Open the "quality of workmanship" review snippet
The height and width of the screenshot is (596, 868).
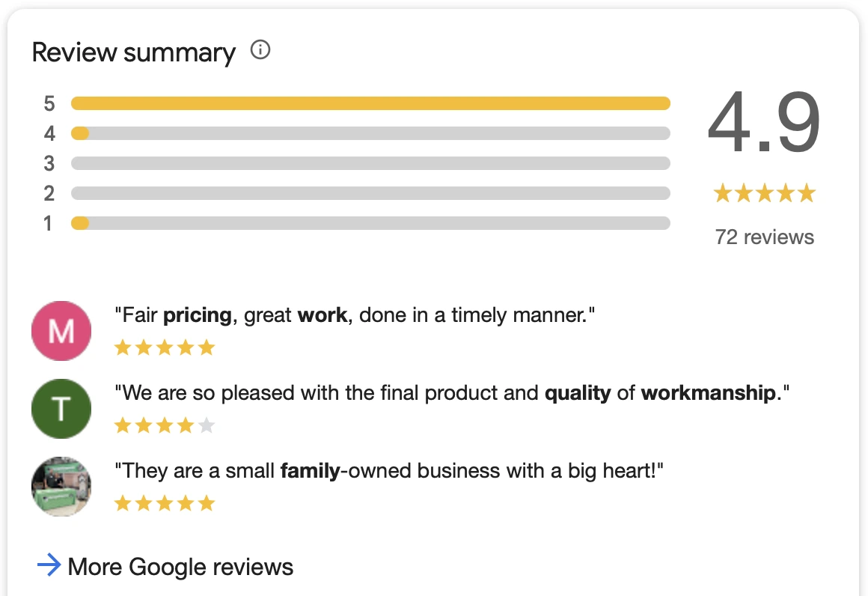coord(452,393)
